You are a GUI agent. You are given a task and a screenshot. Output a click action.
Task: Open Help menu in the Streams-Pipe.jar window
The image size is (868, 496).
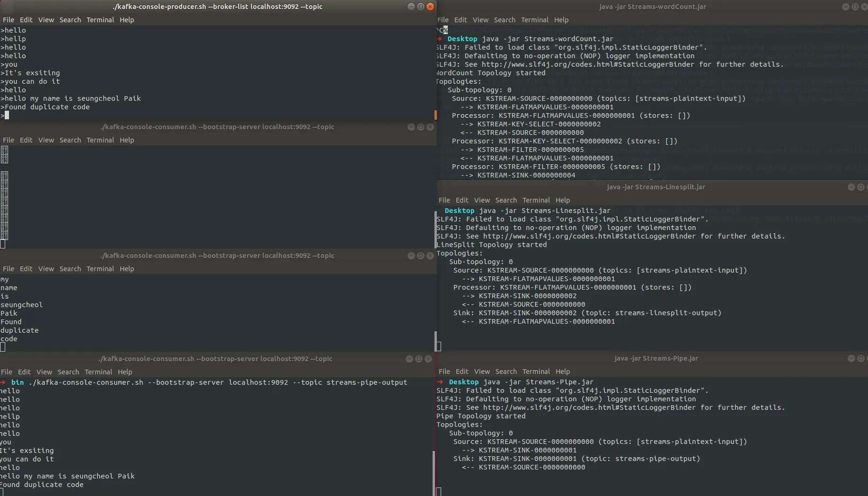click(x=563, y=372)
